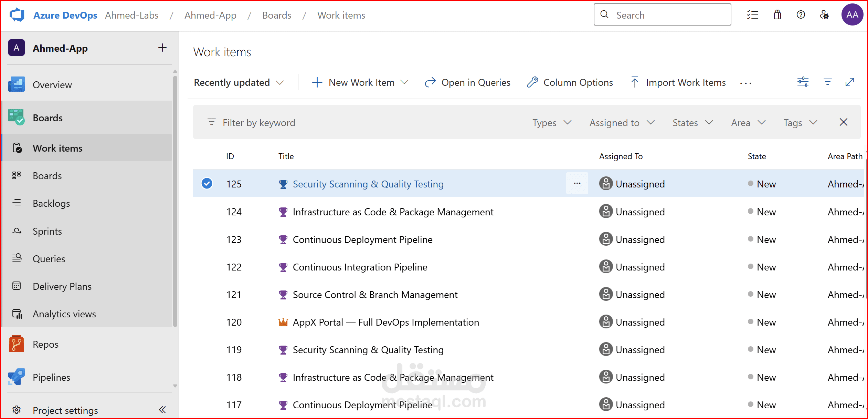Open Analytics views from the sidebar
Image resolution: width=868 pixels, height=419 pixels.
[x=64, y=314]
